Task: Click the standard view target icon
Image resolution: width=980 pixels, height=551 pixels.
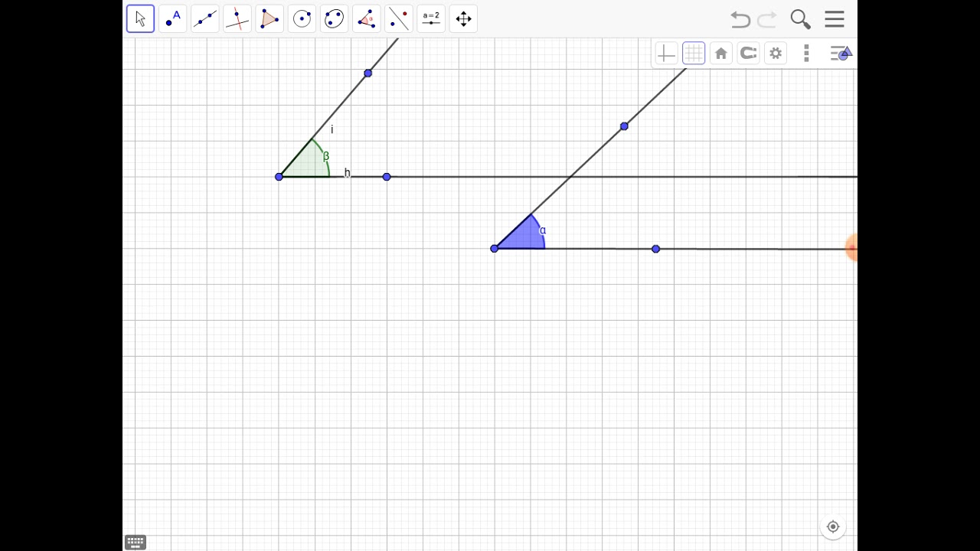Action: tap(833, 527)
